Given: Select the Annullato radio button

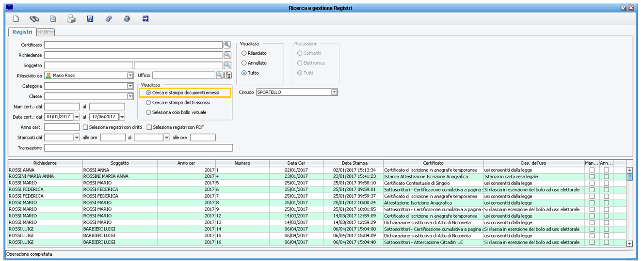Looking at the screenshot, I should click(244, 63).
